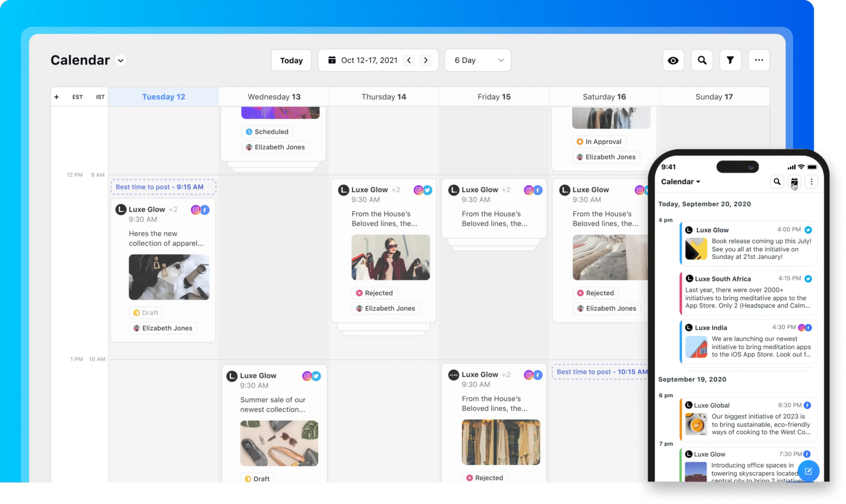846x504 pixels.
Task: Open the three-dot more options menu in desktop toolbar
Action: point(759,61)
